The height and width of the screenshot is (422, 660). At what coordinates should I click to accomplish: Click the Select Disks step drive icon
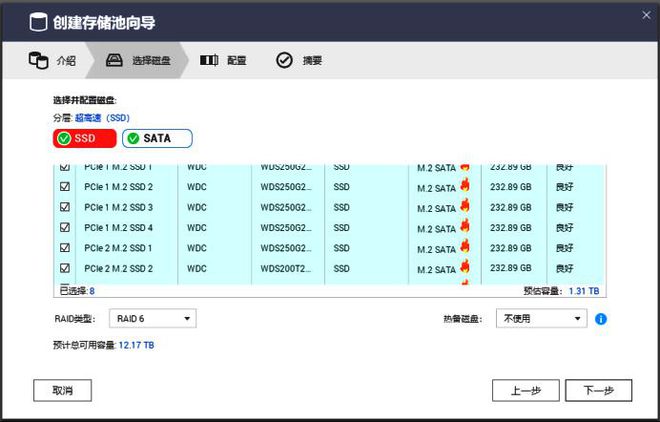pyautogui.click(x=114, y=60)
